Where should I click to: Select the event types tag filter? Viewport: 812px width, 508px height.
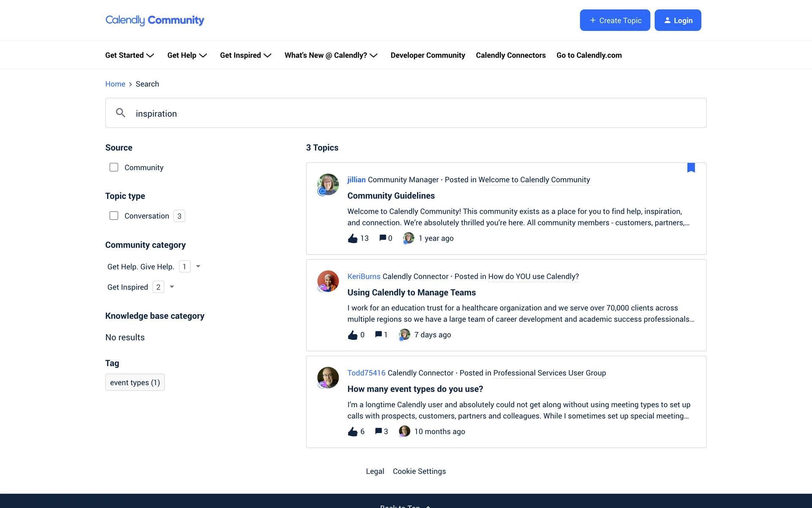(x=135, y=382)
